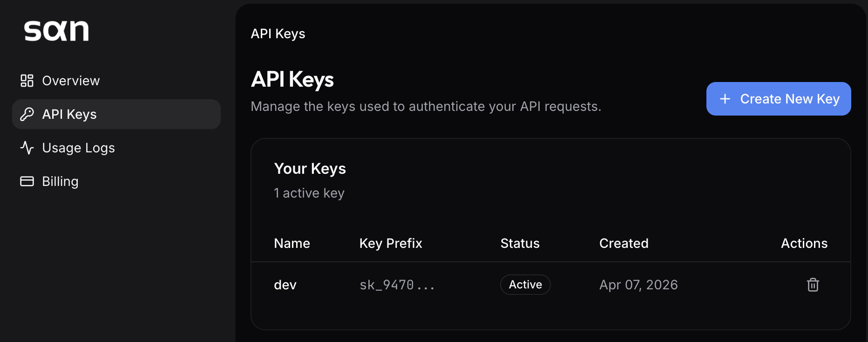
Task: Click the Usage Logs activity waveform icon
Action: [27, 148]
